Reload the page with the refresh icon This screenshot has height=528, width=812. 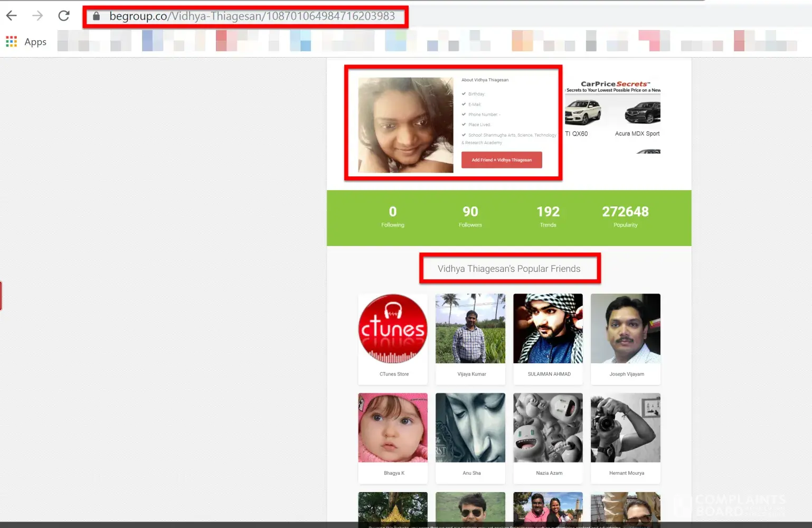click(64, 16)
